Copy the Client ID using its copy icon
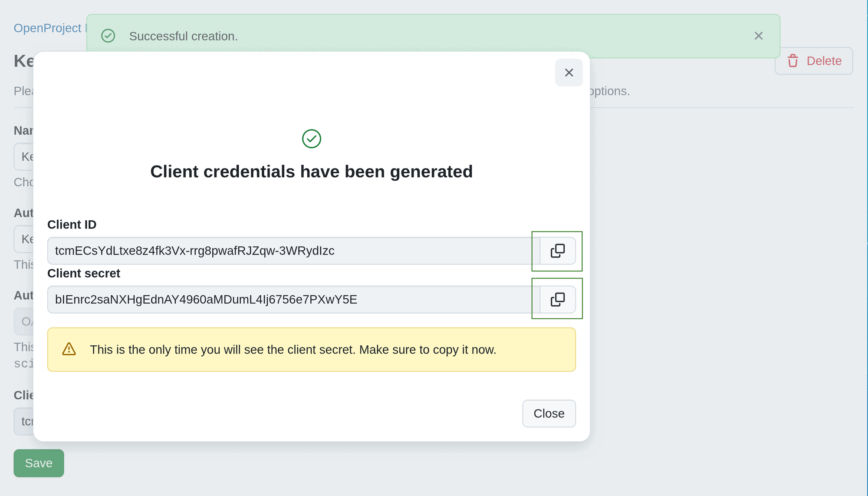Viewport: 868px width, 496px height. click(557, 251)
